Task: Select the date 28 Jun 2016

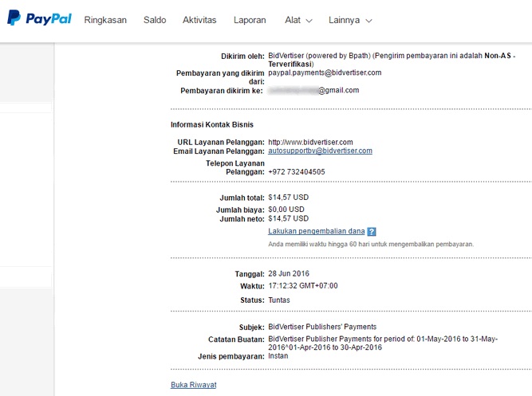Action: pos(289,273)
